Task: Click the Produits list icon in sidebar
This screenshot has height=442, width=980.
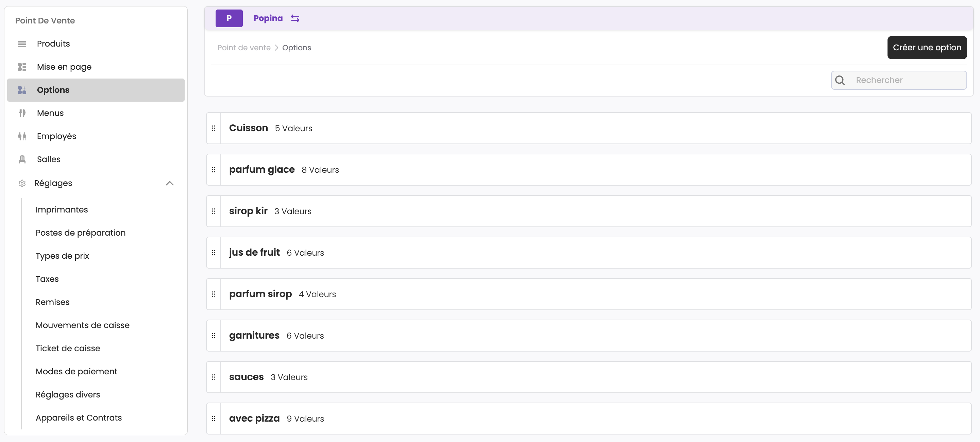Action: coord(22,44)
